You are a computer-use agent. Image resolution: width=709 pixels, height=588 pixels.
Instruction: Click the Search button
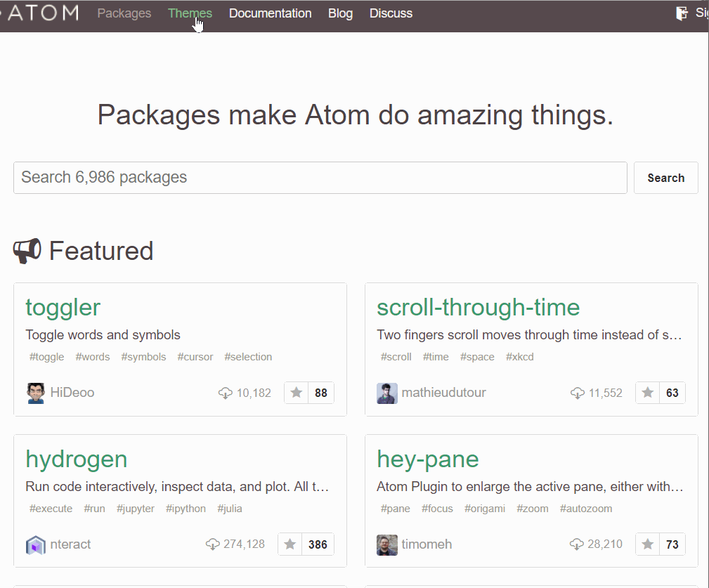coord(665,178)
